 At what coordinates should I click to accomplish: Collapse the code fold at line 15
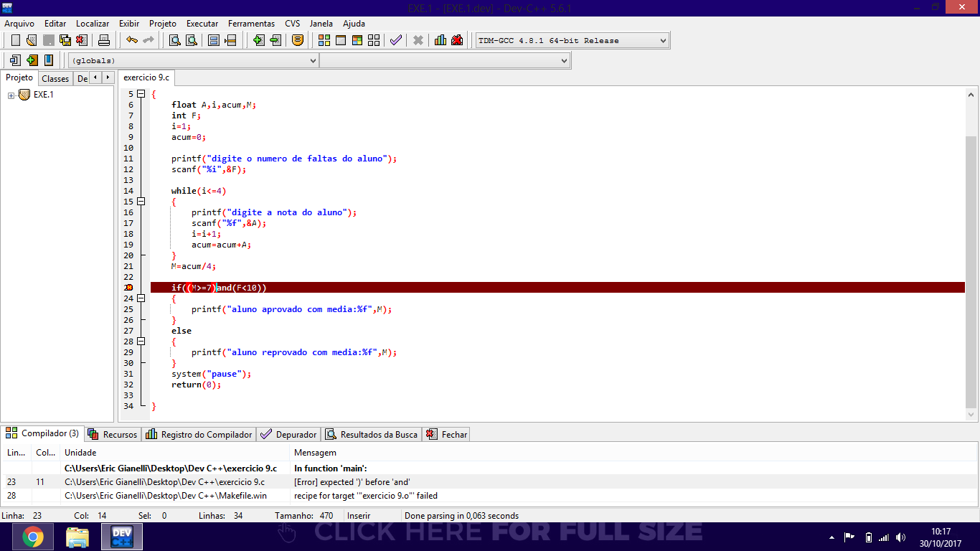click(141, 202)
